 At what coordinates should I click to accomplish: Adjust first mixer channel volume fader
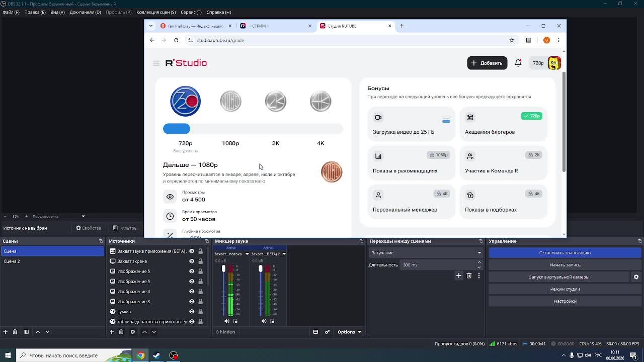pyautogui.click(x=224, y=269)
